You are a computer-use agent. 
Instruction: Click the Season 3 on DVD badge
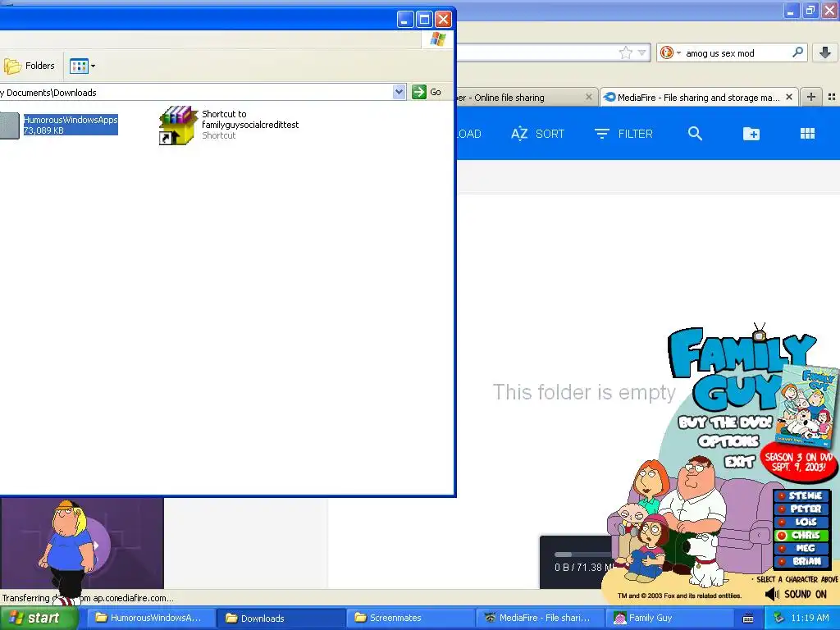(x=798, y=462)
